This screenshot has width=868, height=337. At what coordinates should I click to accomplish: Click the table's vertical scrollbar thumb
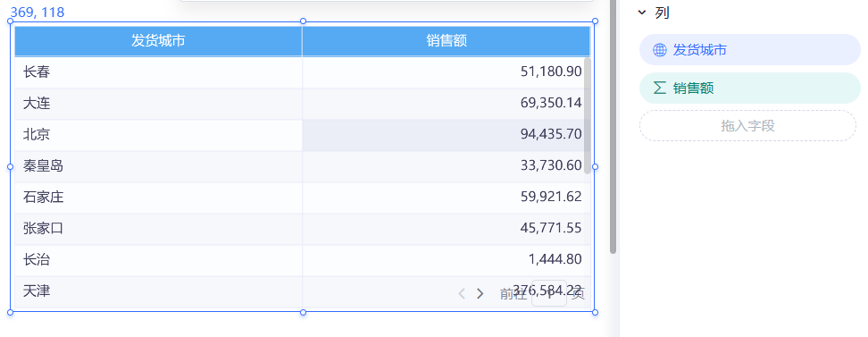pyautogui.click(x=588, y=116)
